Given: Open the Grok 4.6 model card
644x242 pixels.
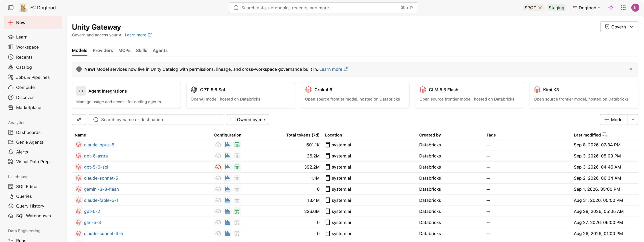Looking at the screenshot, I should pos(355,95).
